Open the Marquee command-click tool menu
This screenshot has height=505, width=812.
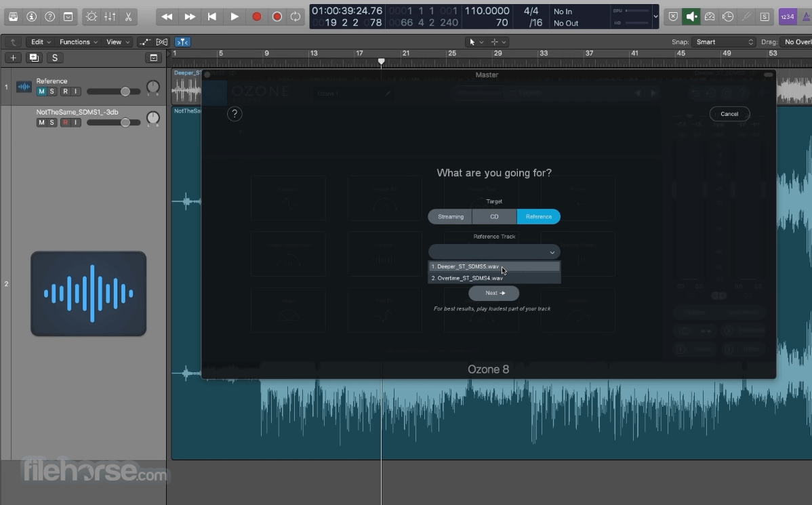pos(498,42)
